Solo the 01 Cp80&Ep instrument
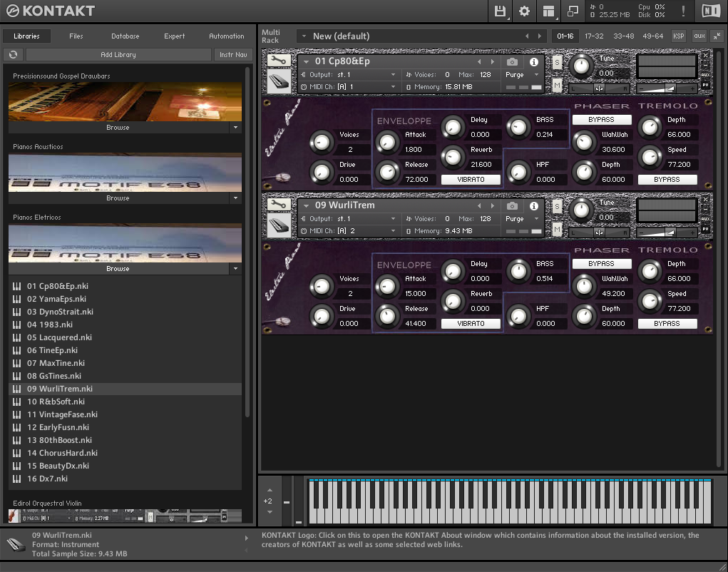This screenshot has height=572, width=728. [557, 62]
